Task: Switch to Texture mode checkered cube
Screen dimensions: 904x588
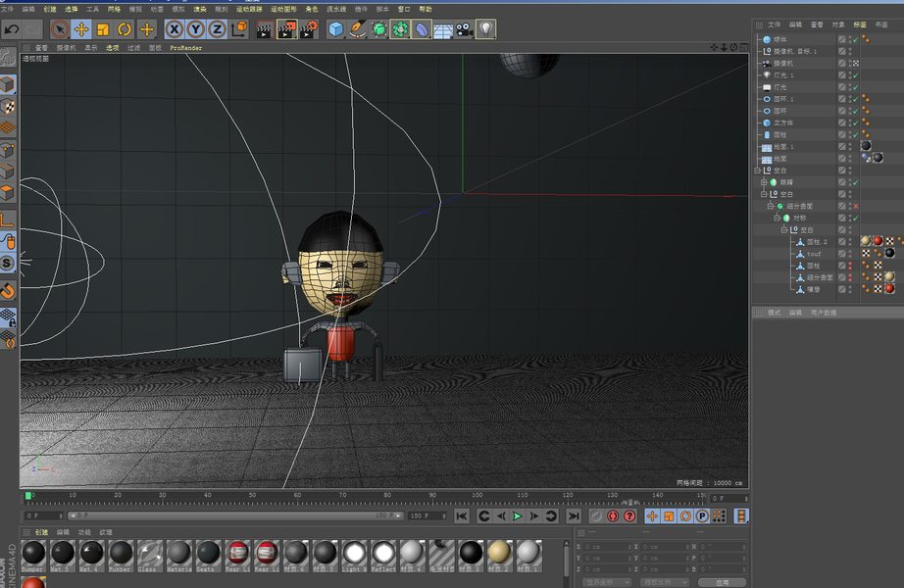Action: coord(8,106)
